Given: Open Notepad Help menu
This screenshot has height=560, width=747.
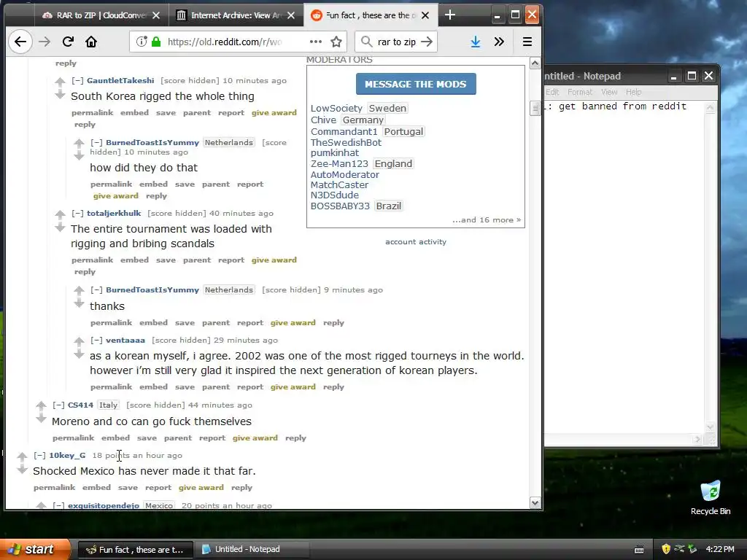Looking at the screenshot, I should 634,92.
